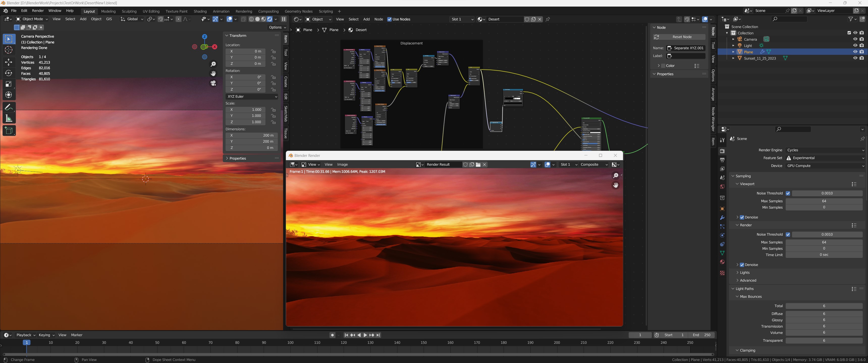Switch to Shading workspace tab
868x363 pixels.
tap(200, 11)
